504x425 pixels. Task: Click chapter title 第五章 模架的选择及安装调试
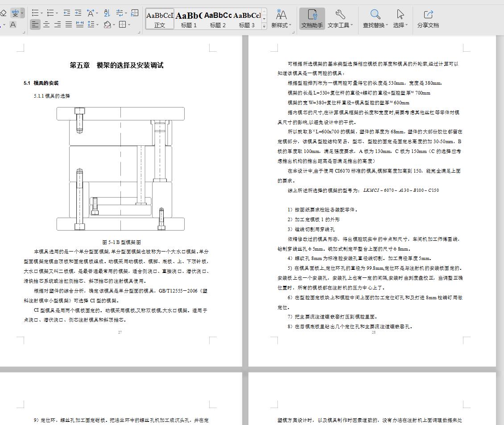[x=117, y=65]
